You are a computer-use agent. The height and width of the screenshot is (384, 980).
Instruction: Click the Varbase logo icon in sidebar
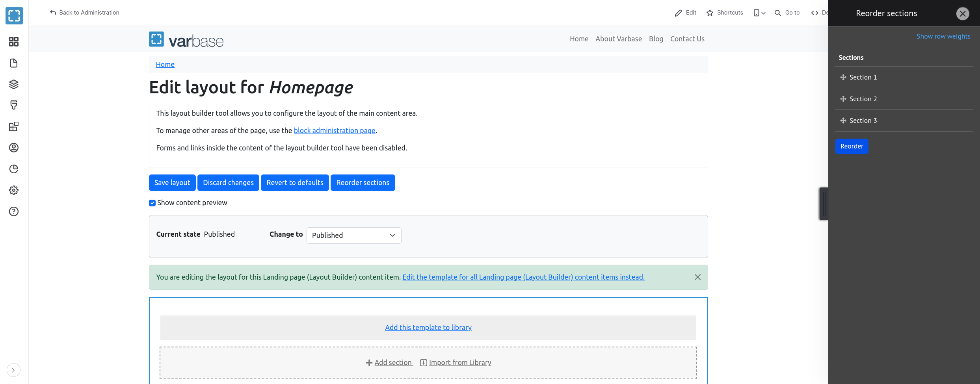[x=14, y=16]
